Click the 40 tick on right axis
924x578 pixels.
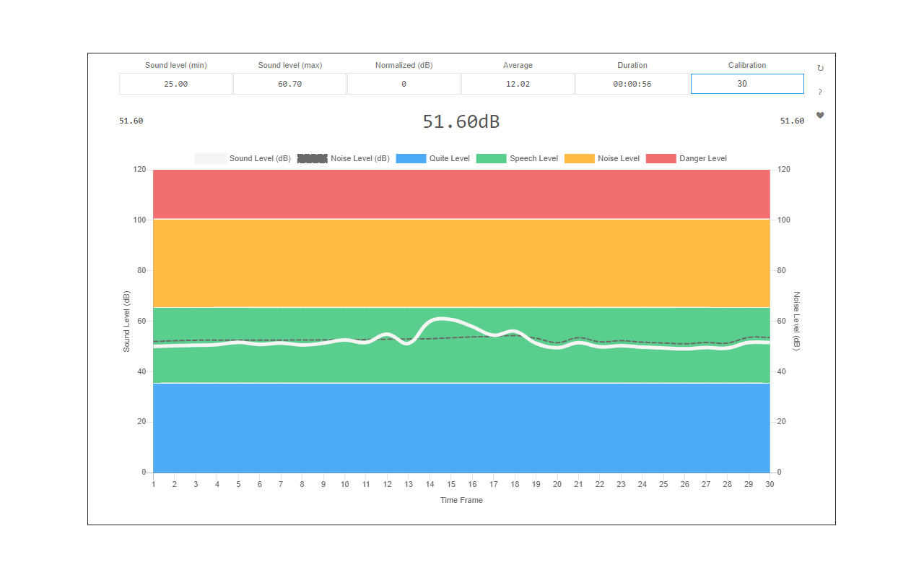pyautogui.click(x=783, y=371)
